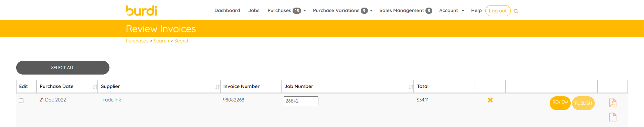Click the burdi logo
The height and width of the screenshot is (127, 644).
coord(141,10)
